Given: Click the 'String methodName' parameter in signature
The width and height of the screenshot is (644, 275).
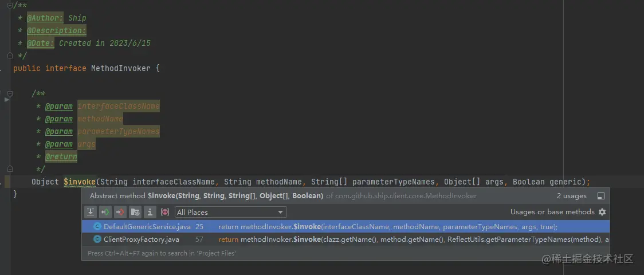Looking at the screenshot, I should point(263,182).
